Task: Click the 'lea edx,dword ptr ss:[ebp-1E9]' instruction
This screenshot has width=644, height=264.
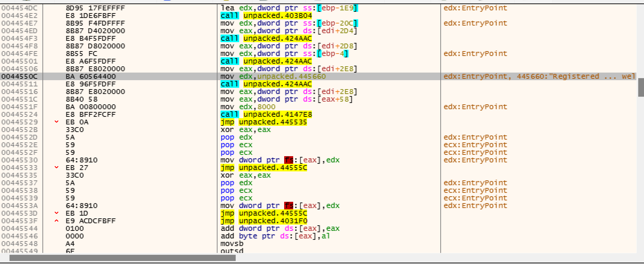Action: click(x=289, y=8)
